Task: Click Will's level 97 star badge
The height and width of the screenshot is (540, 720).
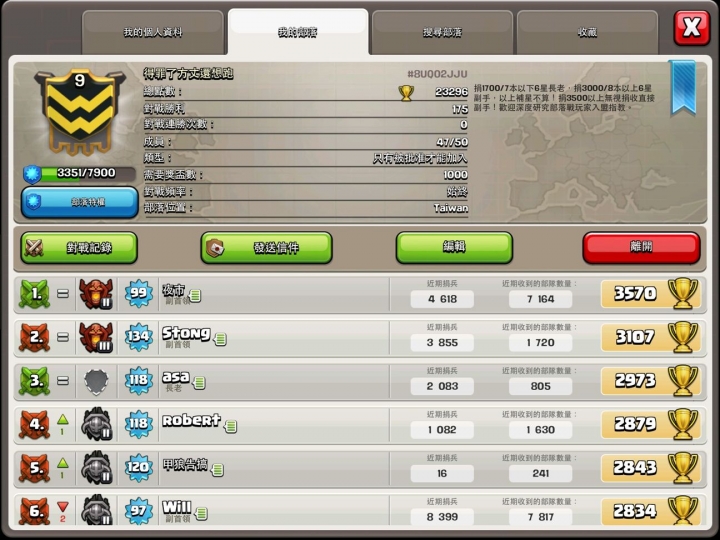Action: [138, 511]
